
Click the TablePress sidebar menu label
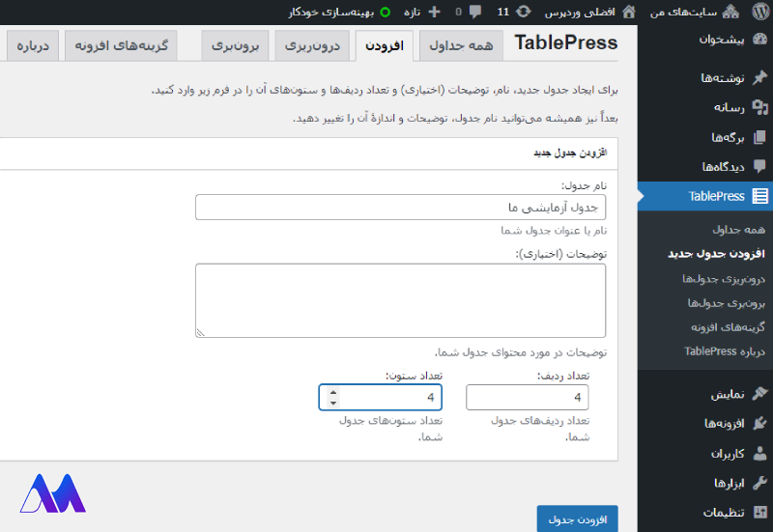point(716,196)
